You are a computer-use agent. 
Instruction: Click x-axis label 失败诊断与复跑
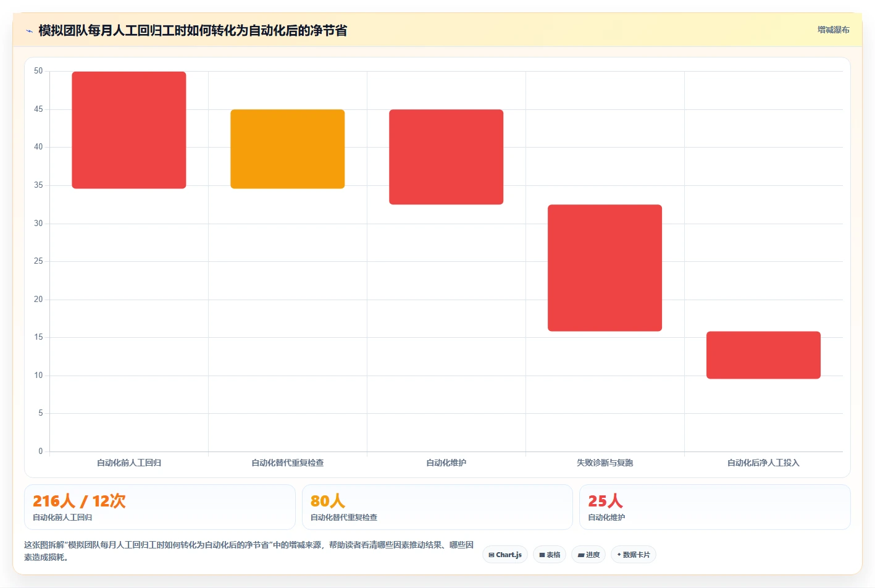605,463
